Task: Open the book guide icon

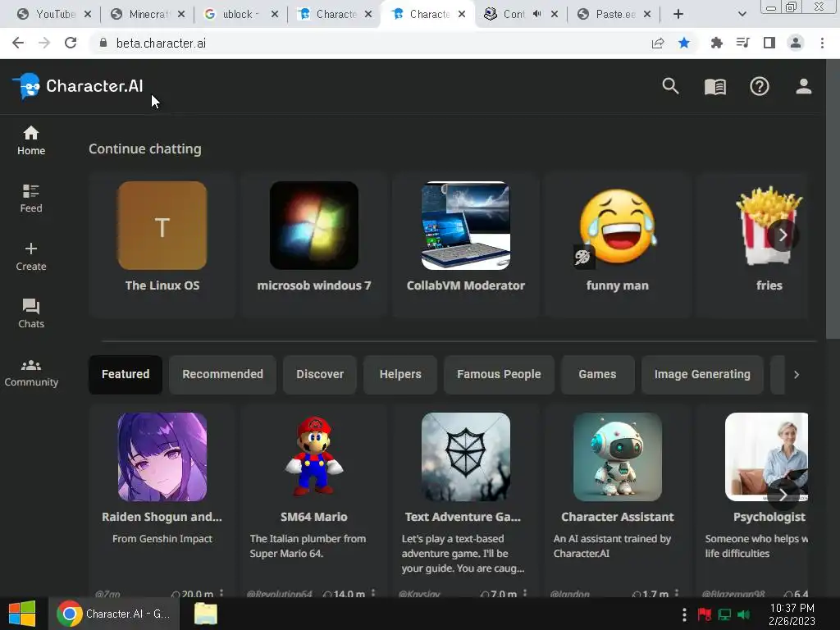Action: tap(715, 86)
